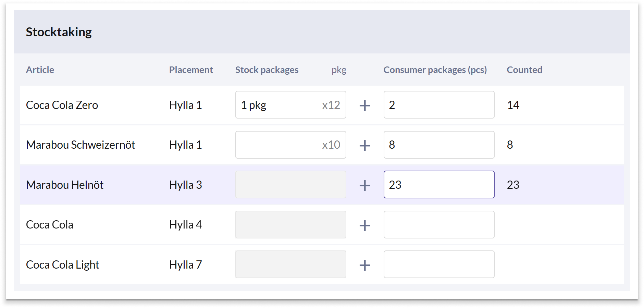
Task: Focus stock packages field for Marabou Schweizernöt
Action: coord(290,145)
